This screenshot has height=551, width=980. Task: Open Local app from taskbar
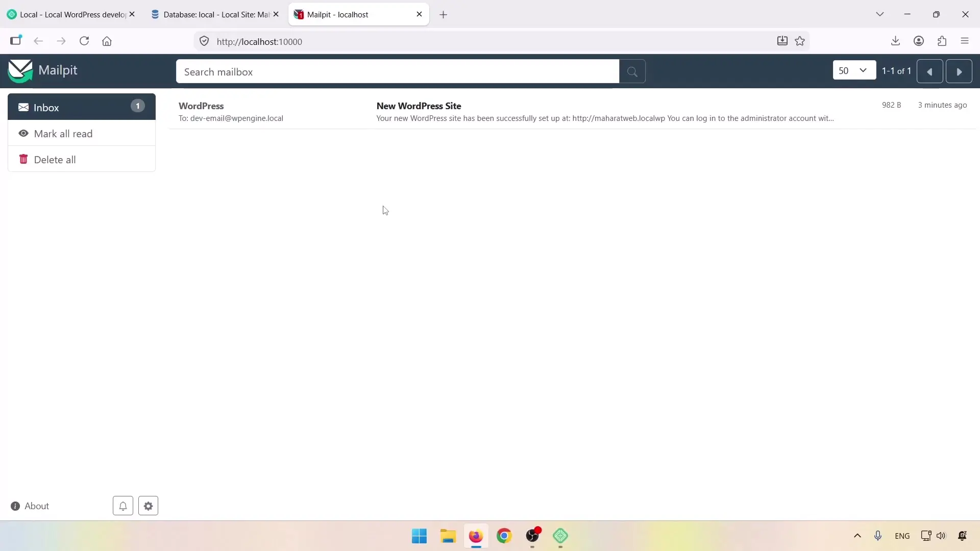coord(560,536)
